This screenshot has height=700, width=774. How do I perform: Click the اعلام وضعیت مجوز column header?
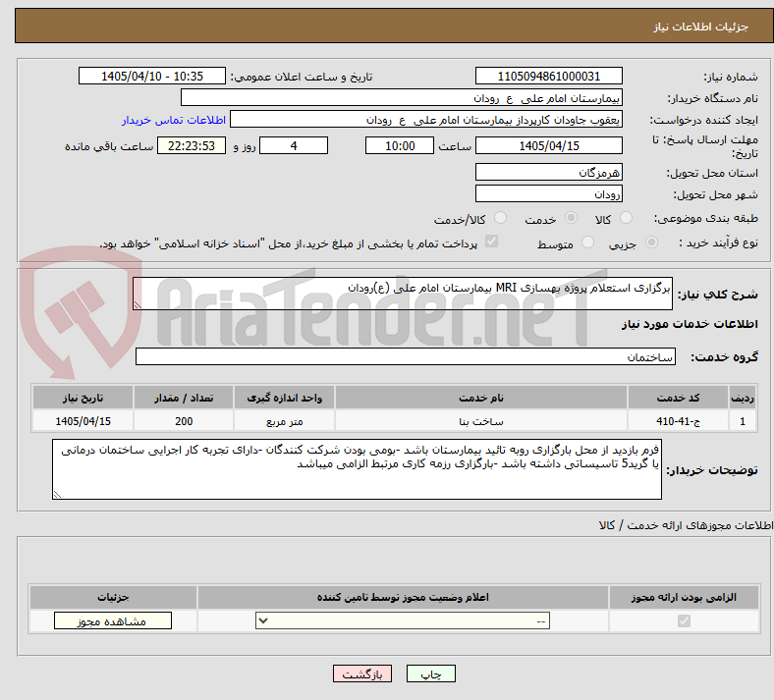tap(403, 597)
